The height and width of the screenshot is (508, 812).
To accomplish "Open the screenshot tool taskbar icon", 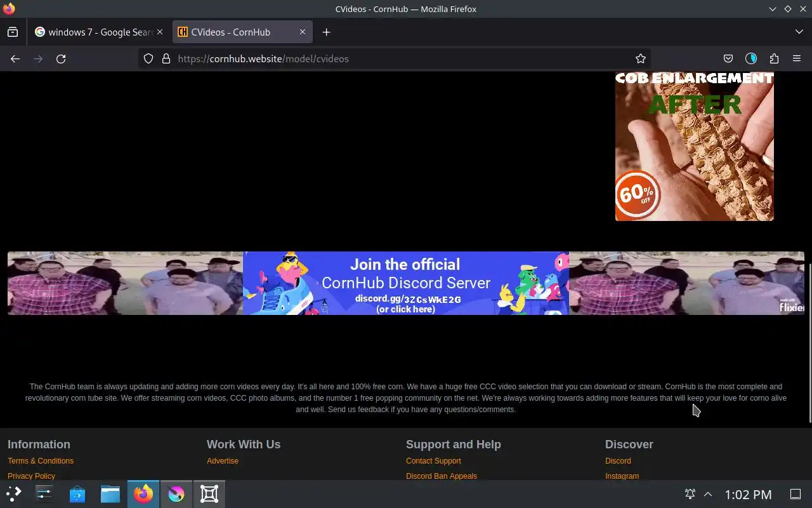I will tap(209, 493).
